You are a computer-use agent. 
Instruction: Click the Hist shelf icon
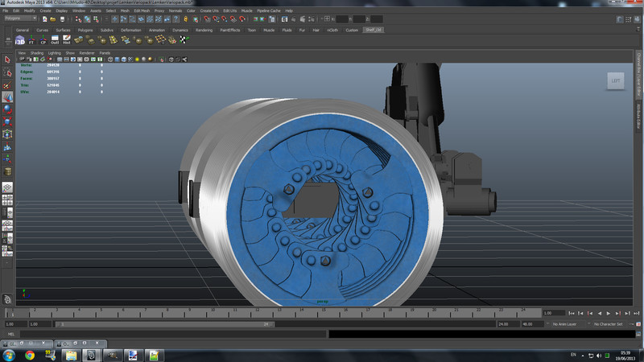(66, 39)
